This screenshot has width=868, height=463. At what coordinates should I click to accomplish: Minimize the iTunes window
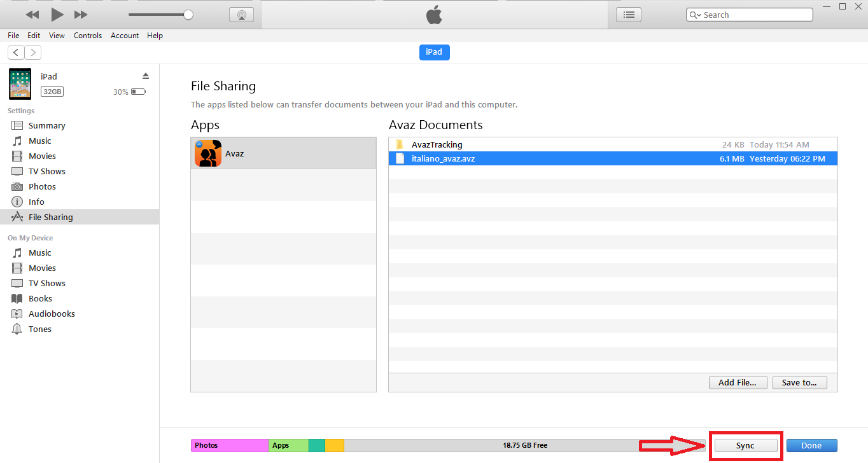click(x=827, y=6)
